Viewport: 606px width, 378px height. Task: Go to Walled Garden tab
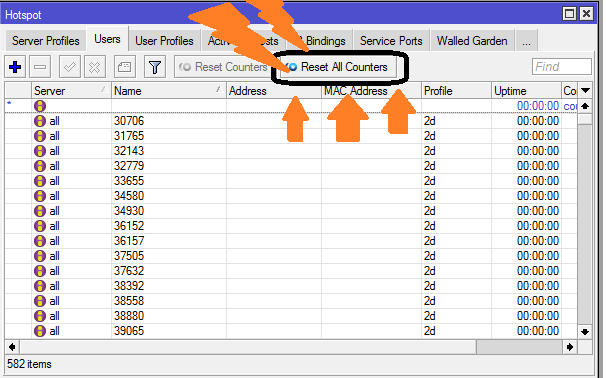472,41
